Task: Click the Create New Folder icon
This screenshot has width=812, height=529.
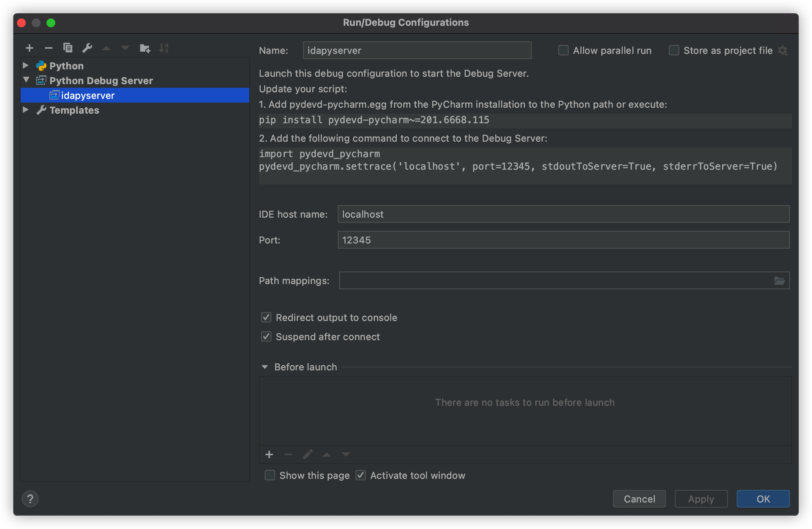Action: (x=145, y=48)
